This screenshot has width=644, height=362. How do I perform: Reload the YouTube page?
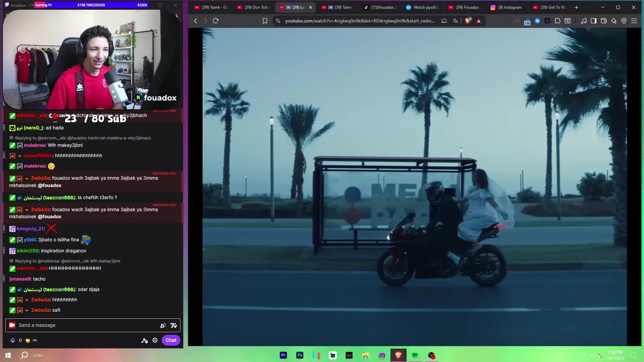coord(215,21)
